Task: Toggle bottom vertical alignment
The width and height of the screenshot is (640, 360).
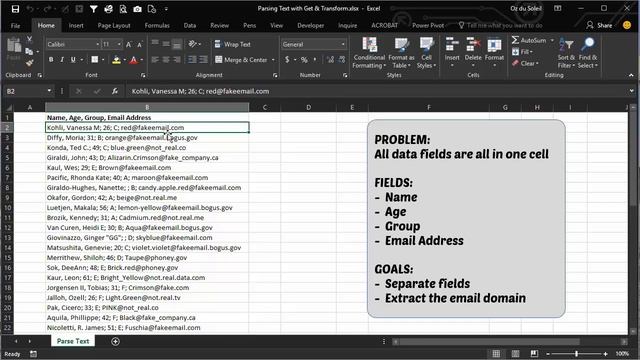Action: point(177,44)
